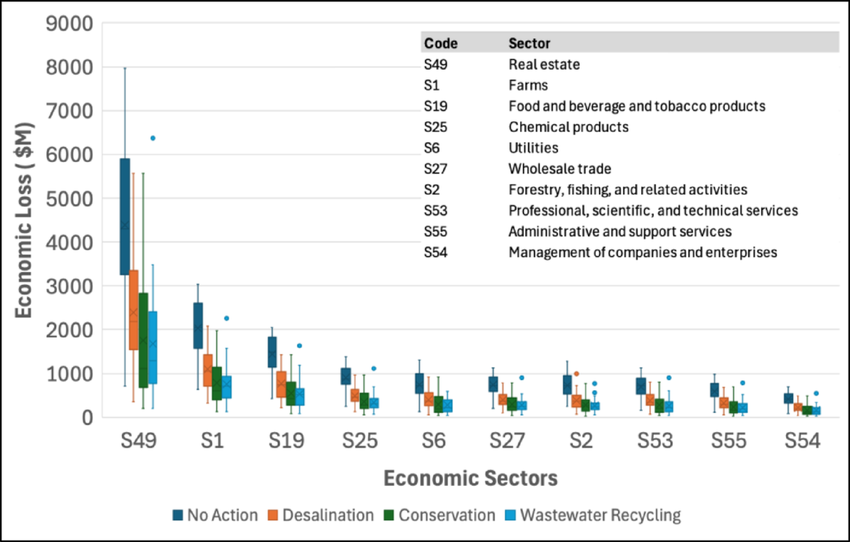Click the S54 x-axis category label
Screen dimensions: 850x542
(802, 440)
